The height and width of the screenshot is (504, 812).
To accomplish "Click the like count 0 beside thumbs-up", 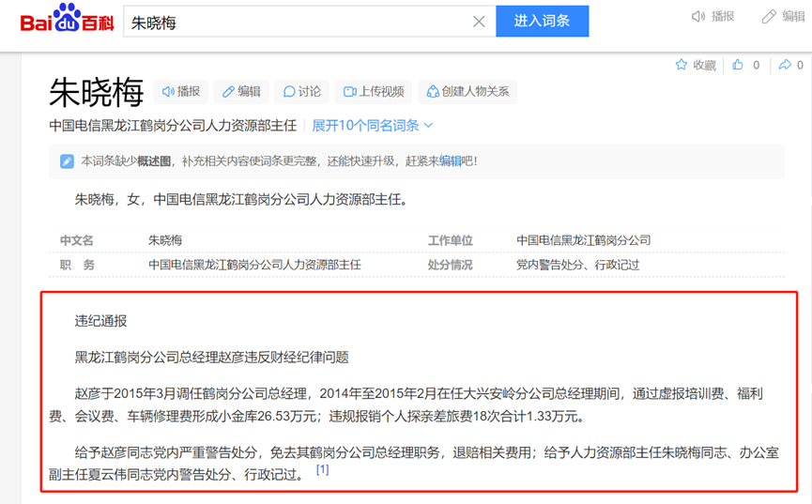I will pyautogui.click(x=756, y=66).
